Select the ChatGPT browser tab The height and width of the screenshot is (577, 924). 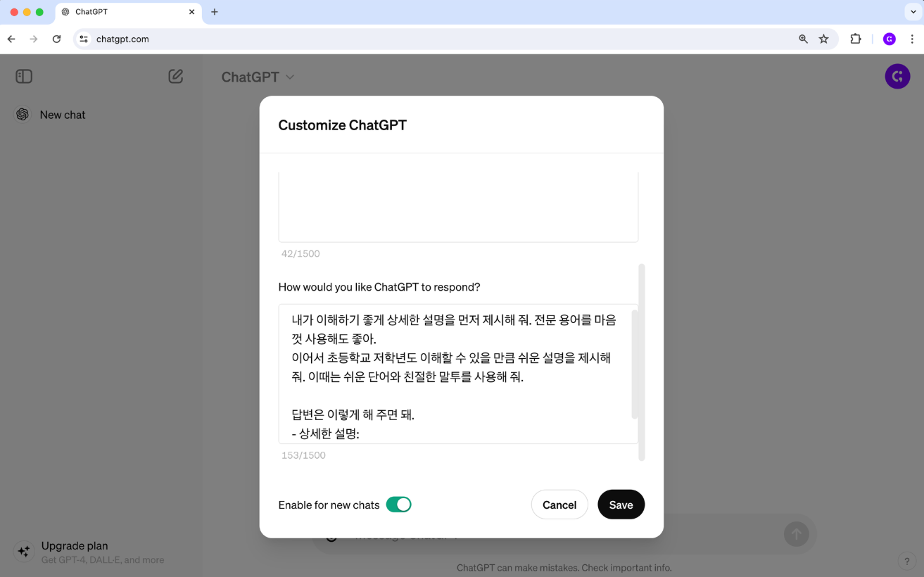coord(127,12)
